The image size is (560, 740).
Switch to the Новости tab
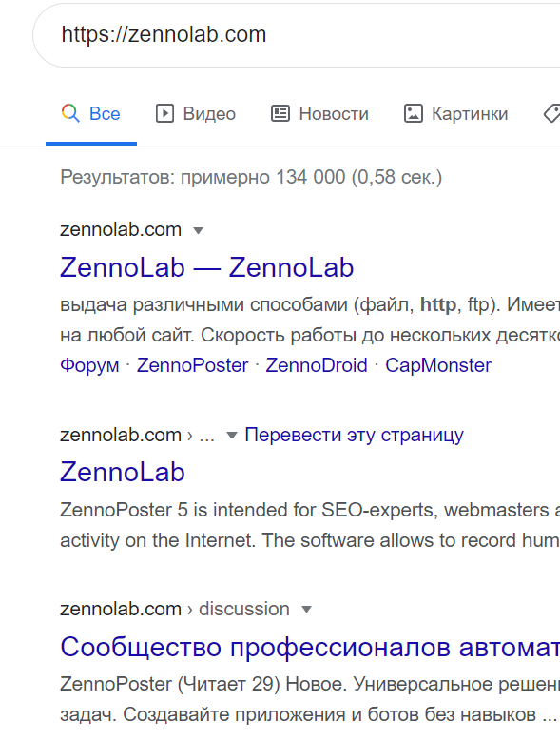click(x=319, y=114)
